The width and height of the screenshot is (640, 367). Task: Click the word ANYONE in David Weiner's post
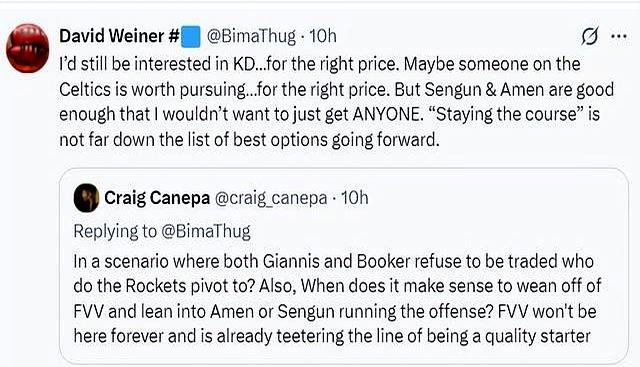tap(386, 114)
